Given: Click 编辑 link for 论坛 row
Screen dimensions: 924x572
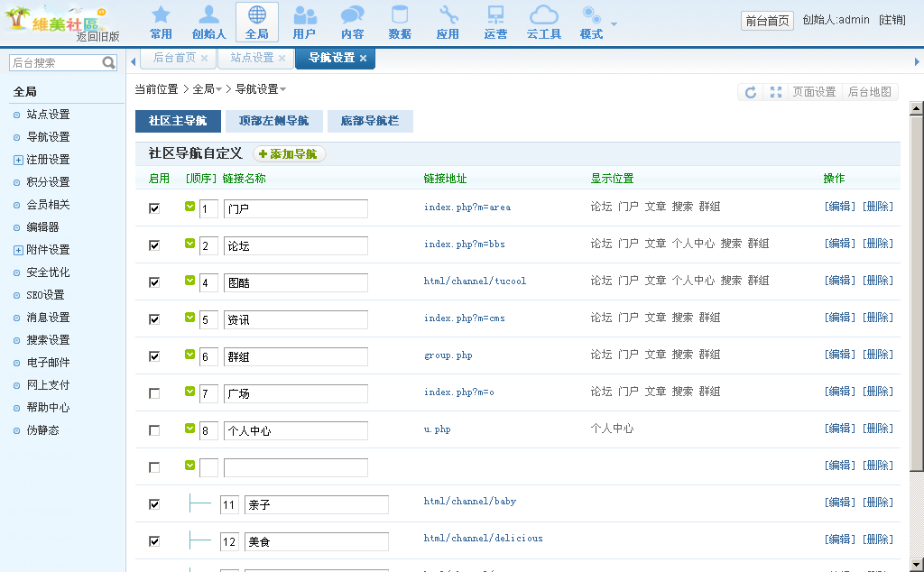Looking at the screenshot, I should [x=840, y=244].
